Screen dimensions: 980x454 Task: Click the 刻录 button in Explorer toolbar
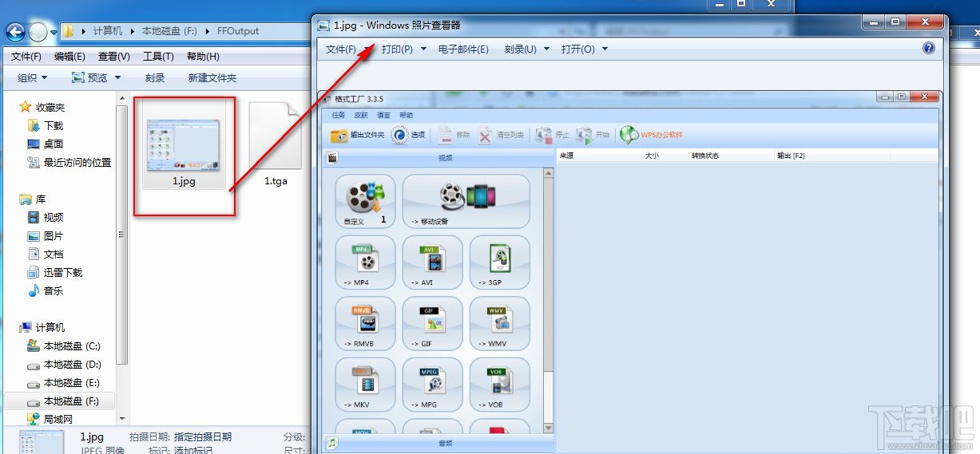(155, 77)
